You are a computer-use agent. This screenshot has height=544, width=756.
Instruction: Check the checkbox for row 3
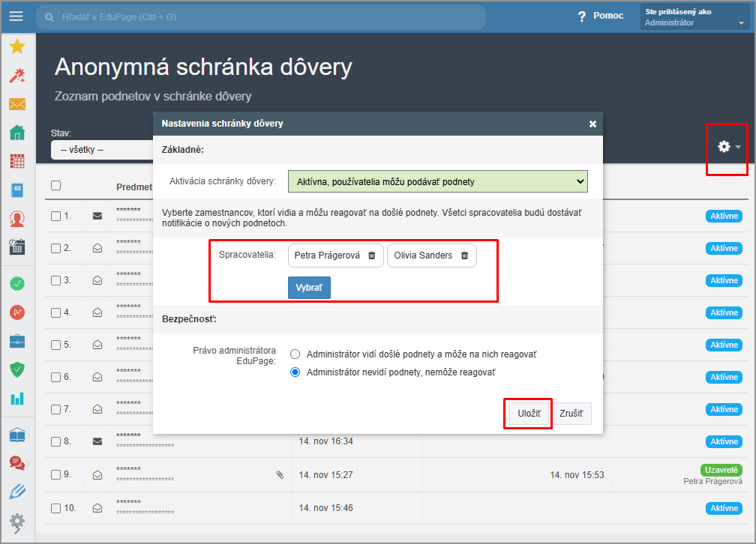tap(56, 280)
